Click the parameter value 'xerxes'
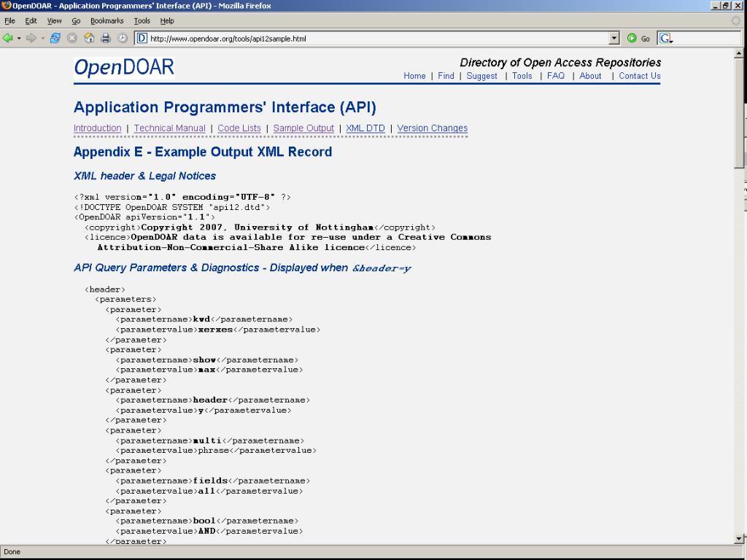This screenshot has width=747, height=560. click(x=215, y=330)
